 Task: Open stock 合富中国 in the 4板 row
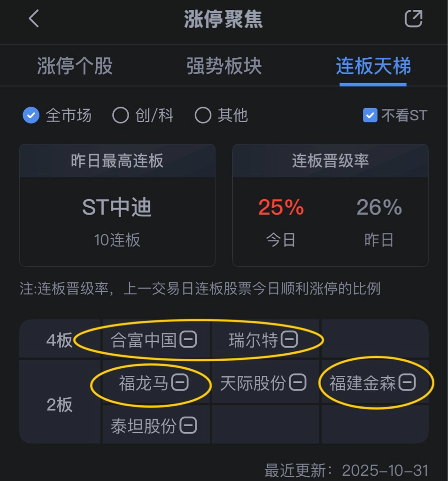point(144,340)
